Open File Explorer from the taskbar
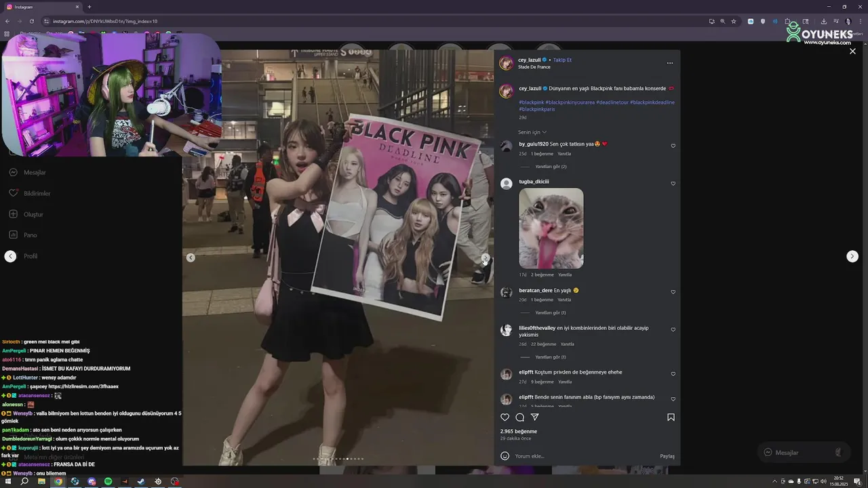The image size is (868, 488). click(41, 481)
